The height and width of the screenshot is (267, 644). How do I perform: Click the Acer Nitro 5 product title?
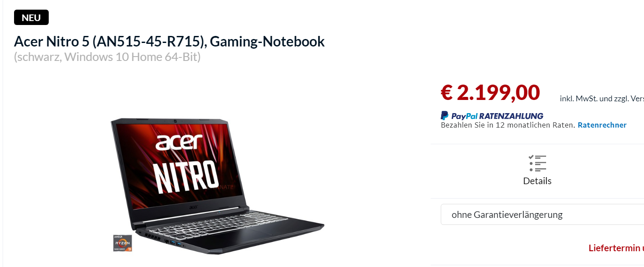coord(169,41)
